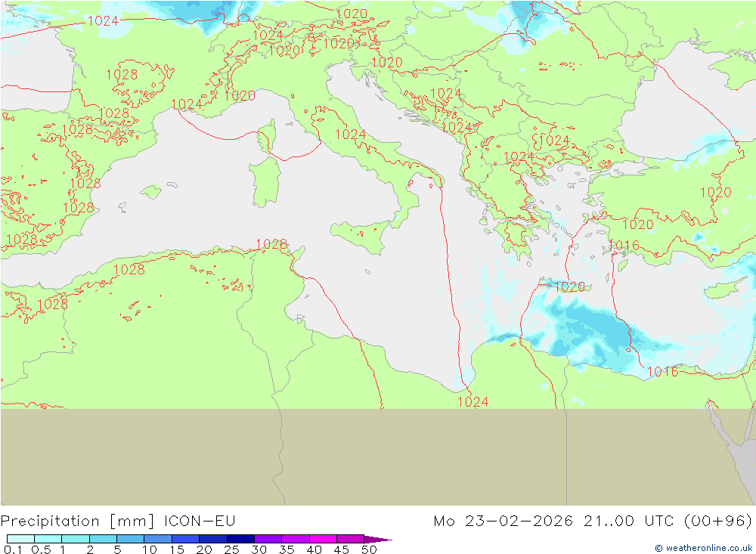Image resolution: width=756 pixels, height=554 pixels.
Task: Select the 5–10 mm legend color box
Action: pos(130,539)
